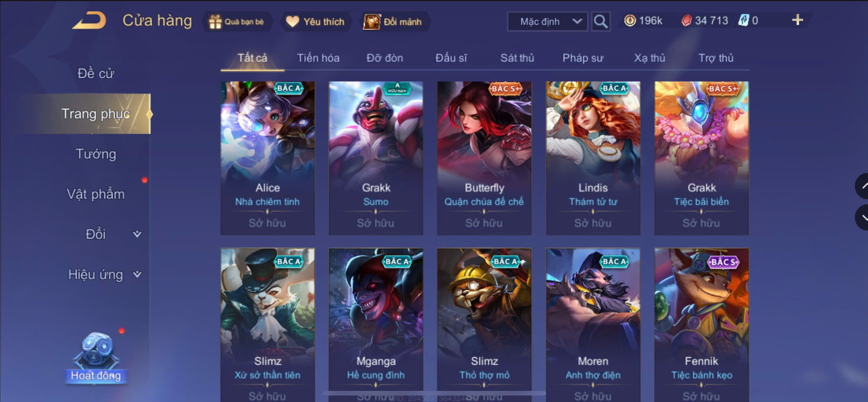Select the Pháp sư category tab

[x=583, y=58]
